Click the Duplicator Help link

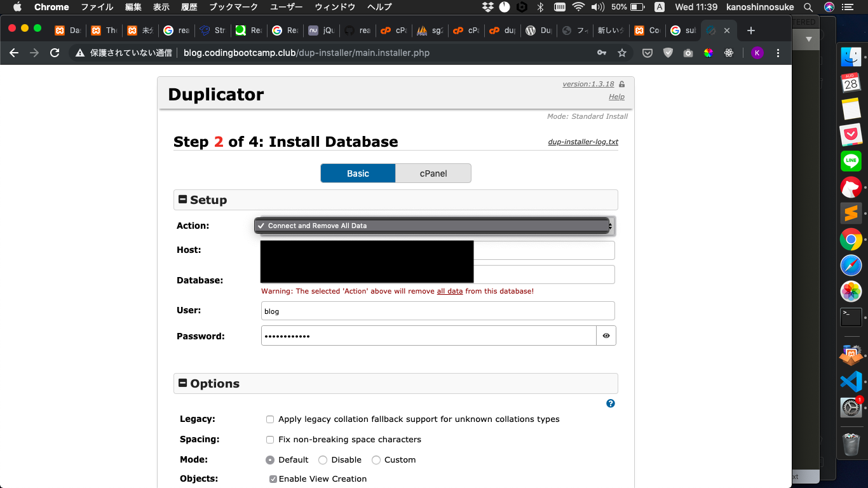[x=616, y=97]
